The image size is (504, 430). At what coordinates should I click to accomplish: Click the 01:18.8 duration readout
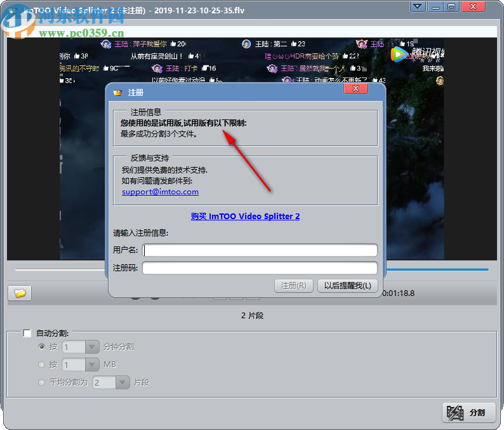pos(398,293)
